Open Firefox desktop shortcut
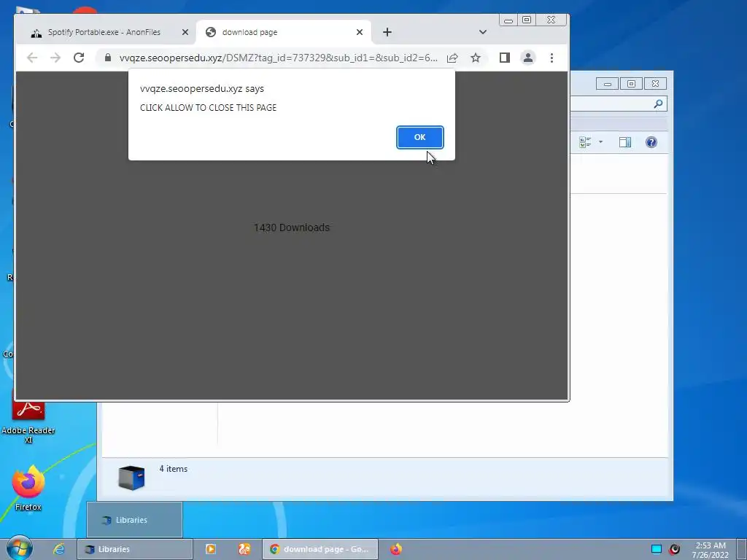 click(x=28, y=488)
